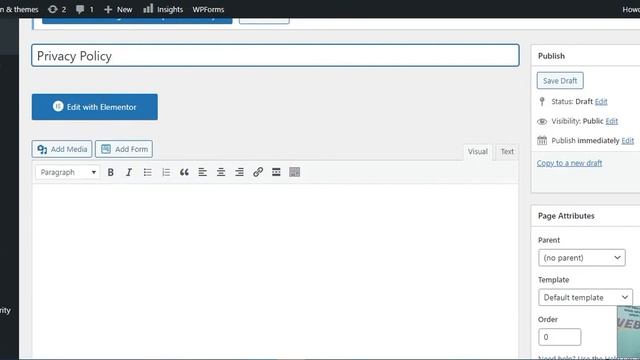
Task: Apply blockquote formatting
Action: (184, 172)
